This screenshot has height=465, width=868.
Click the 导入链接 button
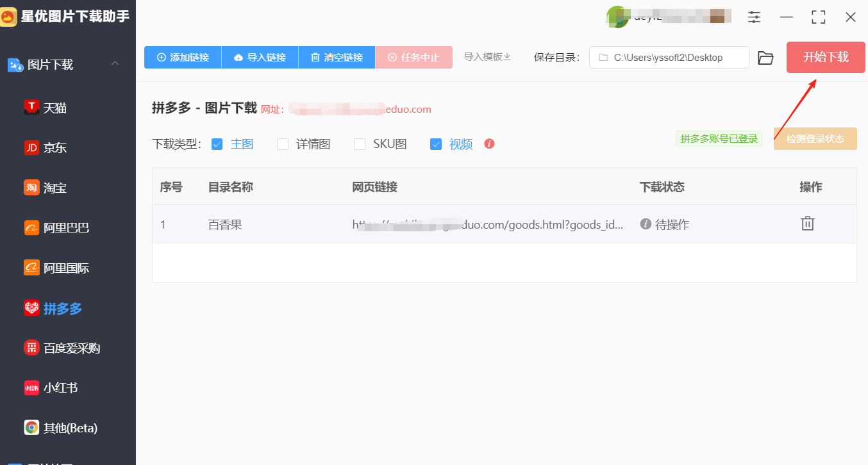pos(260,57)
